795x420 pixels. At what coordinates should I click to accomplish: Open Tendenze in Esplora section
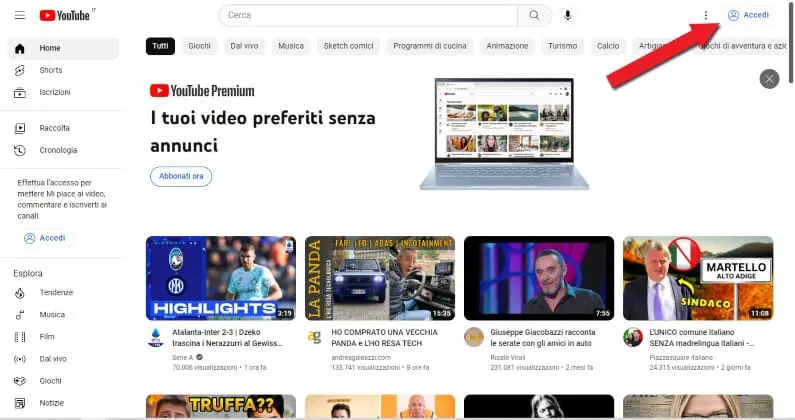tap(63, 293)
